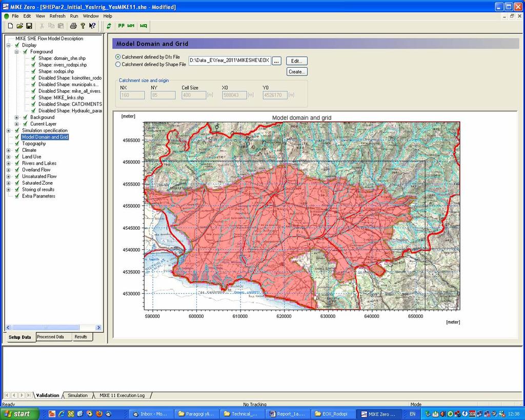Start the water quality WQ simulation icon
Viewport: 525px width, 420px height.
tap(144, 26)
